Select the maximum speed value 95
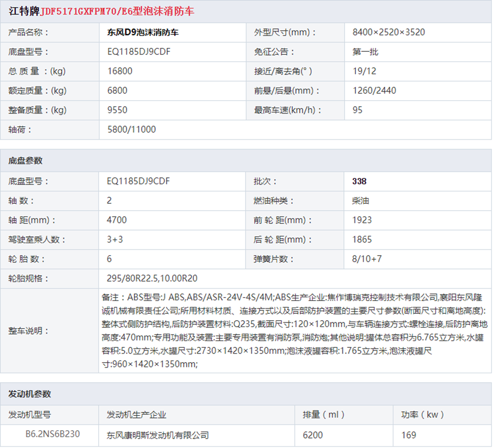Image resolution: width=493 pixels, height=448 pixels. [357, 110]
